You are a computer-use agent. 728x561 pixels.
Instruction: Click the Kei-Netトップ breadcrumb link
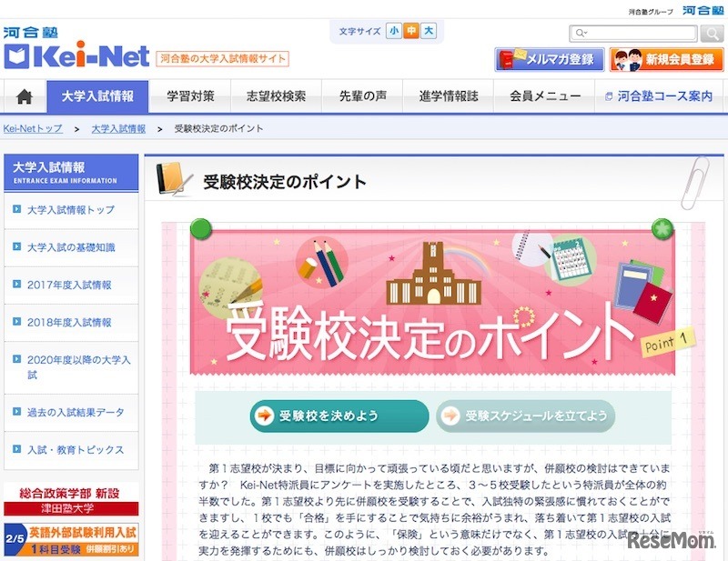click(33, 128)
